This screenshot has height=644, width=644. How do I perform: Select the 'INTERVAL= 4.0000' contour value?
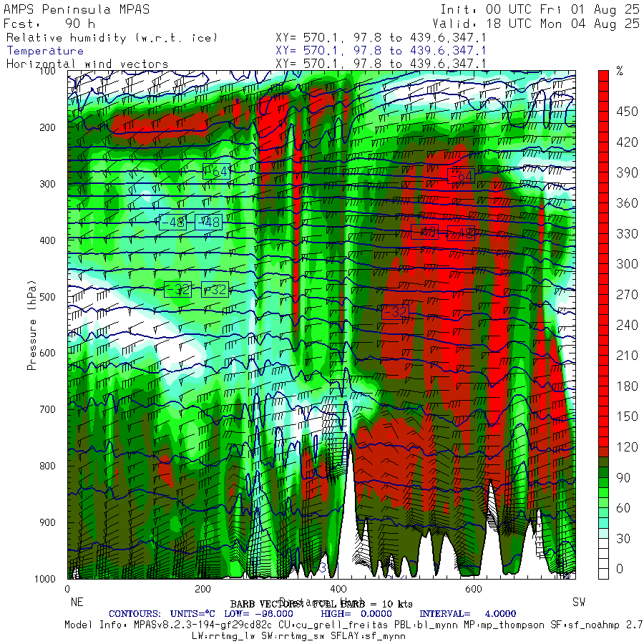468,614
